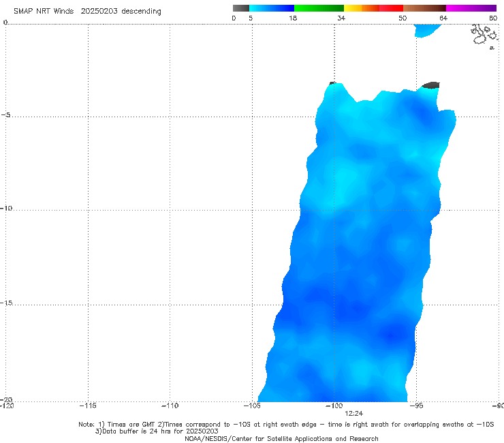This screenshot has height=443, width=504.
Task: Click longitude axis label '-105'
Action: (252, 406)
